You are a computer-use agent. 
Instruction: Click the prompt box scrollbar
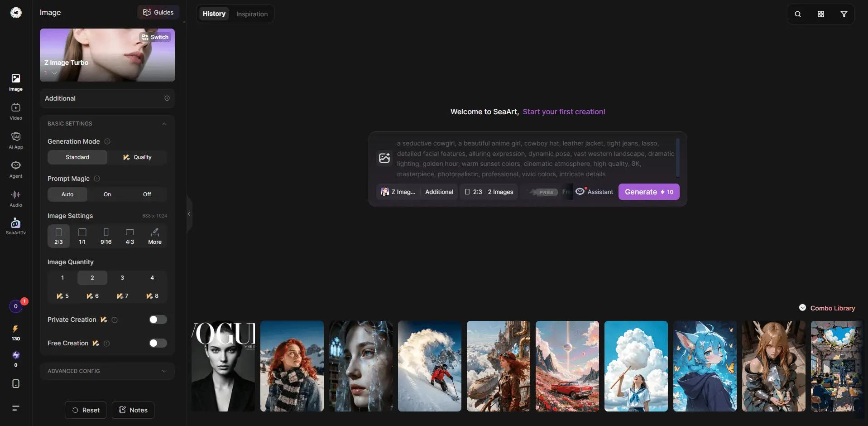[x=677, y=157]
